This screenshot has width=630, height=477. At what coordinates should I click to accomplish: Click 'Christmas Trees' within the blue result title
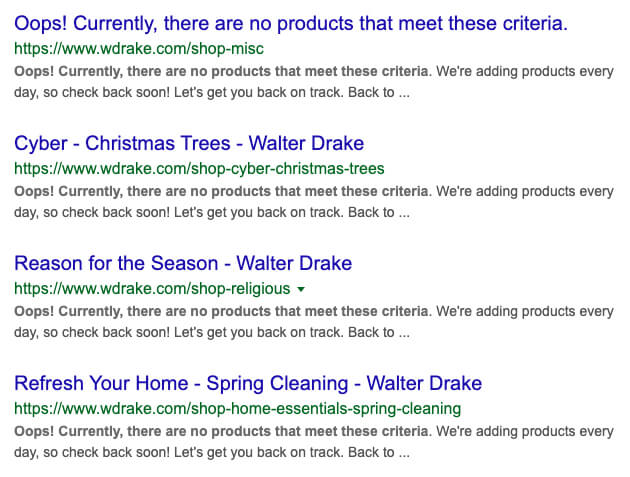158,143
